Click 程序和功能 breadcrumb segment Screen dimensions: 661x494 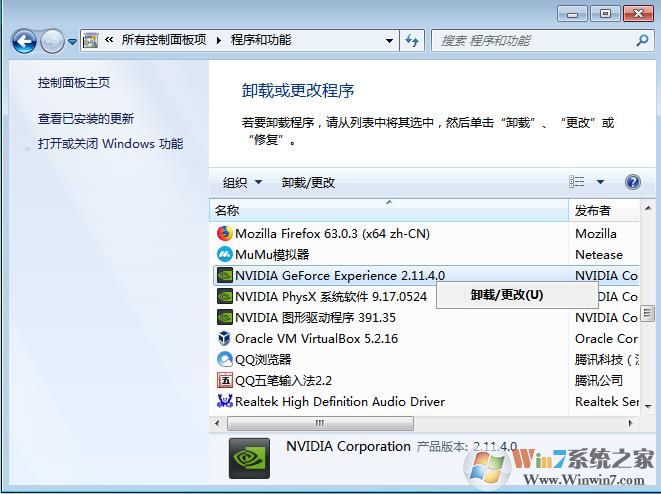pos(261,40)
